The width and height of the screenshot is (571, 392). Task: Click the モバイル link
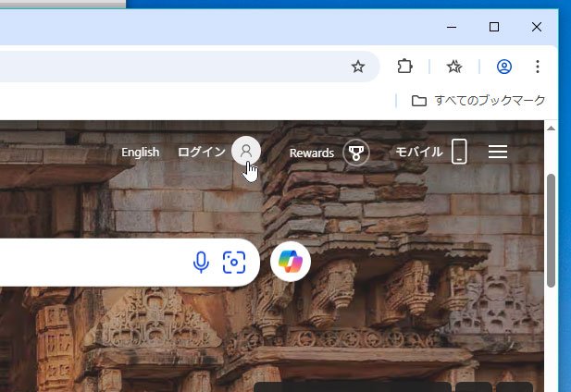point(418,153)
